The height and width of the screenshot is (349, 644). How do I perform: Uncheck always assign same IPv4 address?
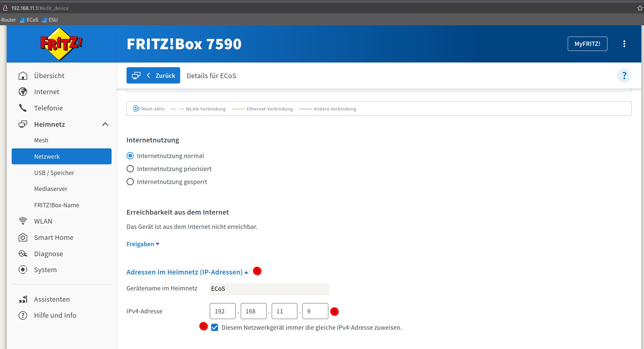[x=215, y=328]
